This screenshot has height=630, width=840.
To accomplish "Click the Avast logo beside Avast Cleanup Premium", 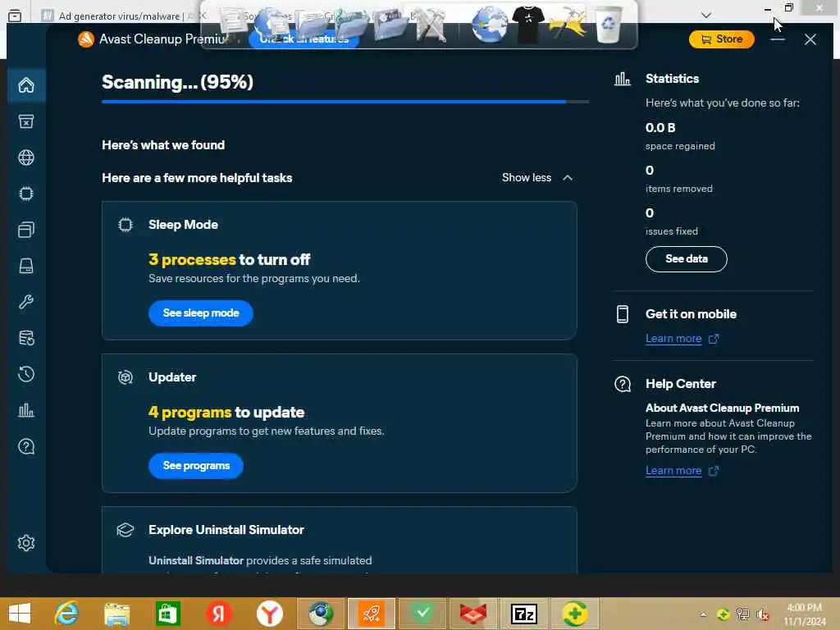I will [x=85, y=39].
